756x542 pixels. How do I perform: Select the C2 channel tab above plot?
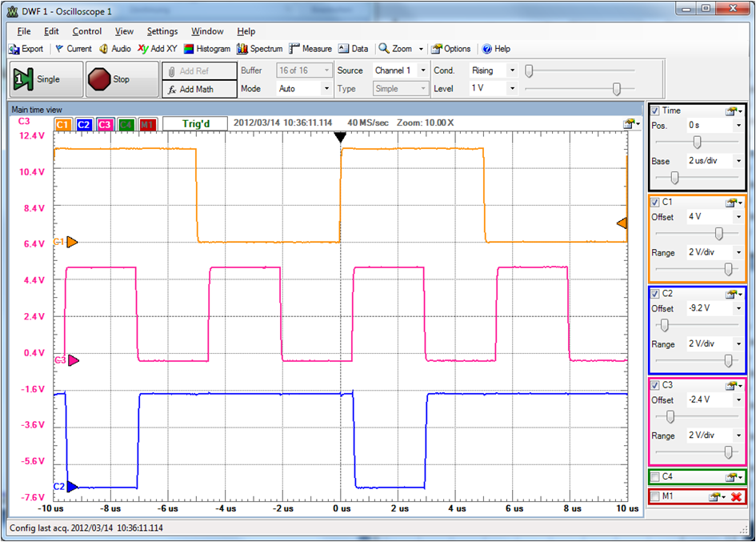point(84,124)
